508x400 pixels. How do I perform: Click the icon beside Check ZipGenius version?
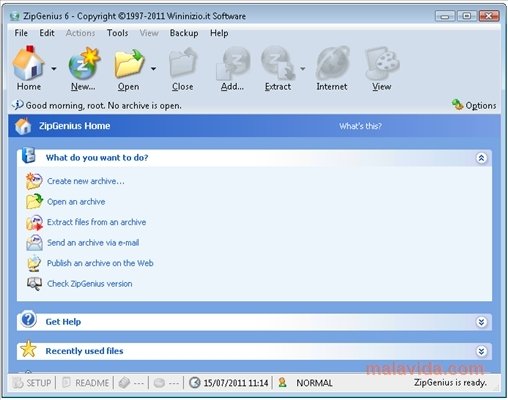click(x=34, y=284)
